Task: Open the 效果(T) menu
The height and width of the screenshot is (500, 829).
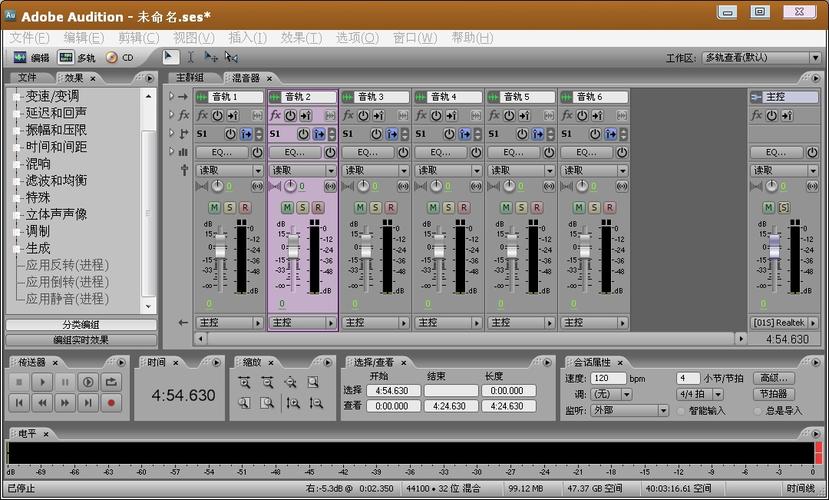Action: pos(301,38)
